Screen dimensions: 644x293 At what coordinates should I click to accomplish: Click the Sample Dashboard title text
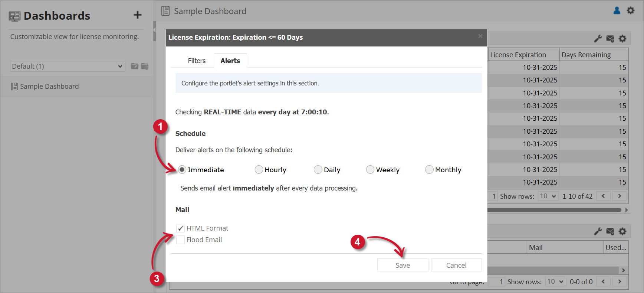pos(210,11)
